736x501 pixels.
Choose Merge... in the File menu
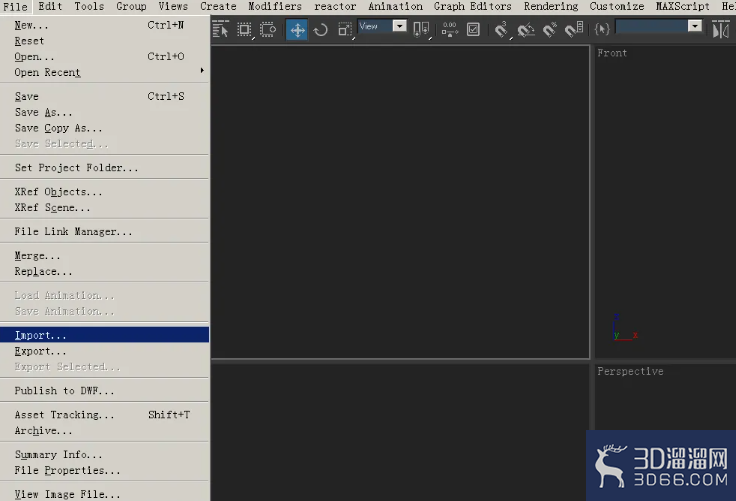click(105, 256)
